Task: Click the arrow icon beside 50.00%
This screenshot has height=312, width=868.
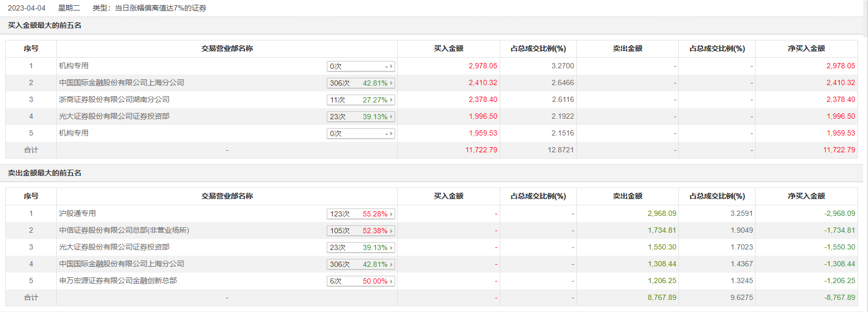Action: coord(391,282)
